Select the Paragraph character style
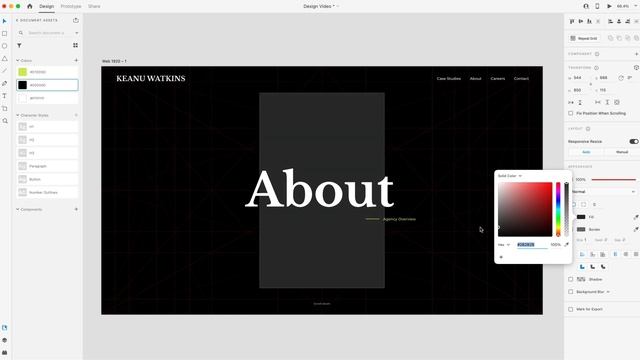The image size is (640, 360). coord(47,166)
